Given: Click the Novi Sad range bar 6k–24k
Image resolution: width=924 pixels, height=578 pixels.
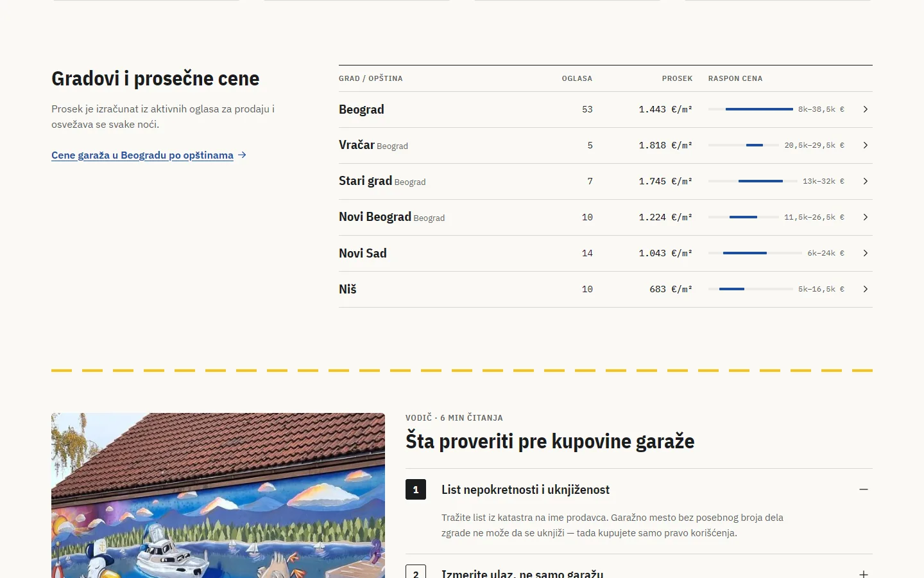Looking at the screenshot, I should coord(755,253).
